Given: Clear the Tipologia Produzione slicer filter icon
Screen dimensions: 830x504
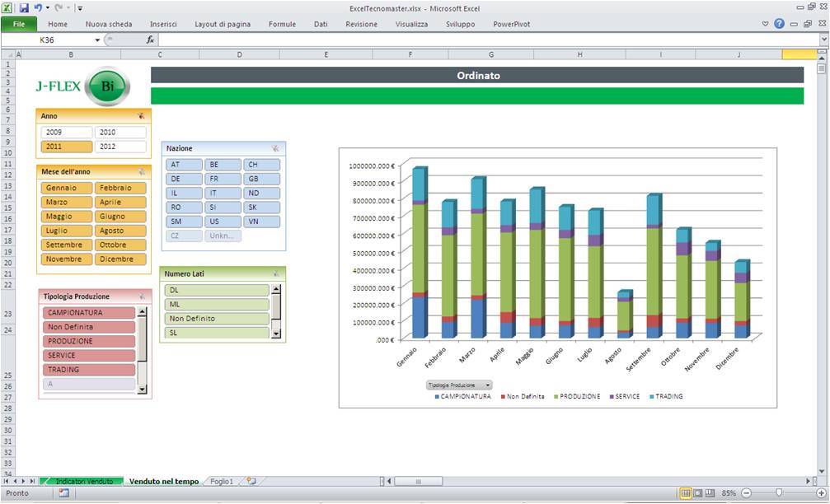Looking at the screenshot, I should pyautogui.click(x=141, y=296).
